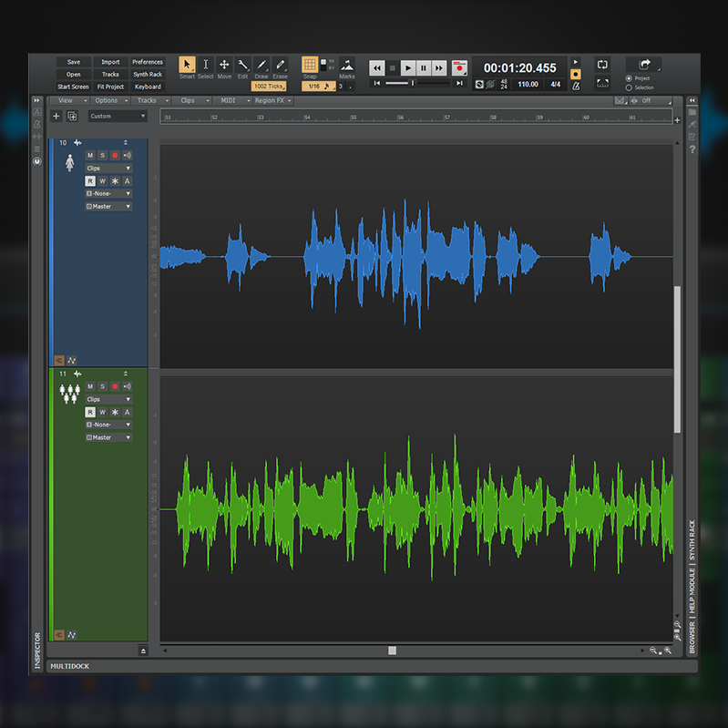
Task: Enable input echo on track 10
Action: (127, 156)
